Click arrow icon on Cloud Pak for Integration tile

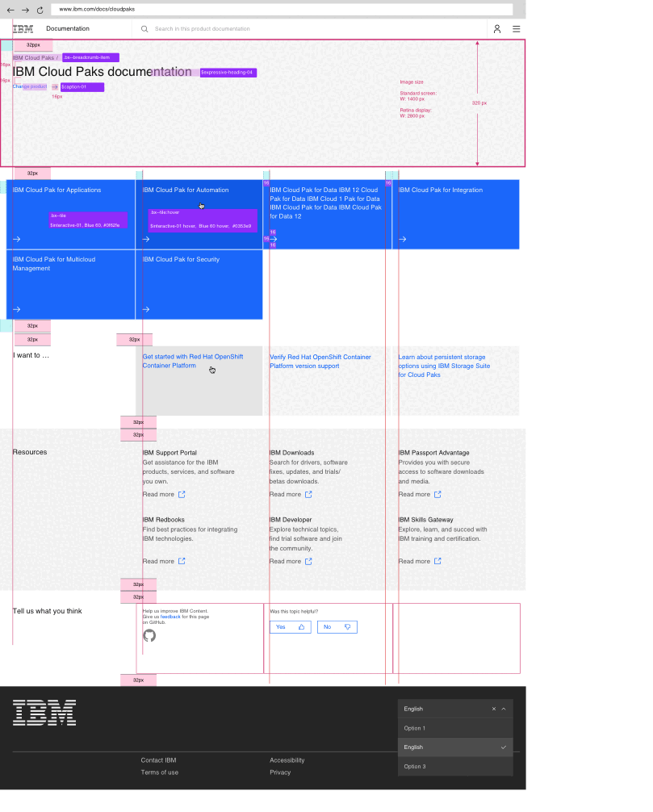(x=403, y=239)
